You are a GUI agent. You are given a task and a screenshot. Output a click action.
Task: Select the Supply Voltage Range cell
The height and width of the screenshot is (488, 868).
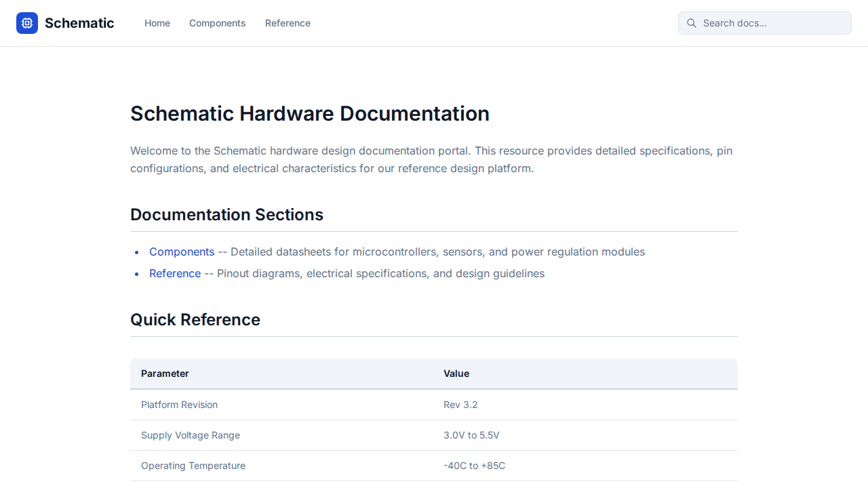191,435
